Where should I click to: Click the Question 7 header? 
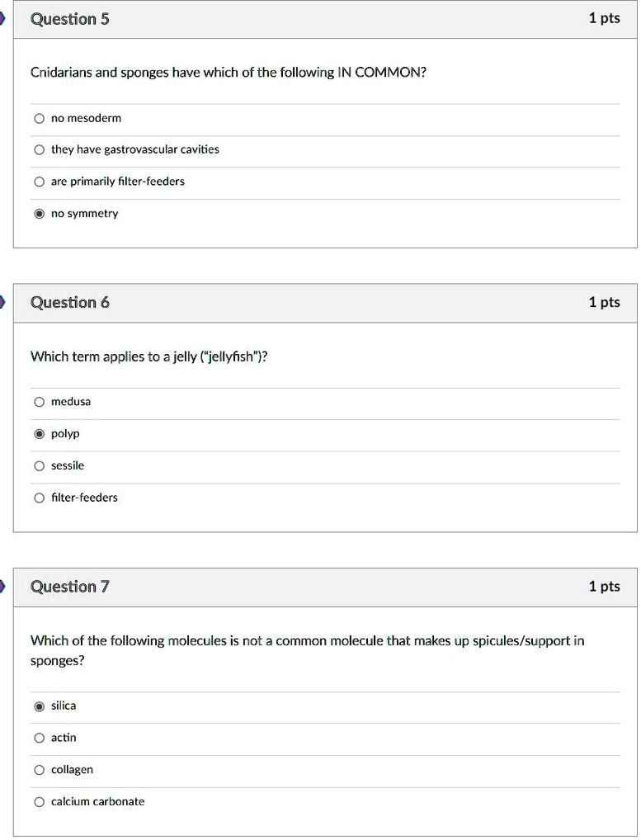[x=69, y=587]
